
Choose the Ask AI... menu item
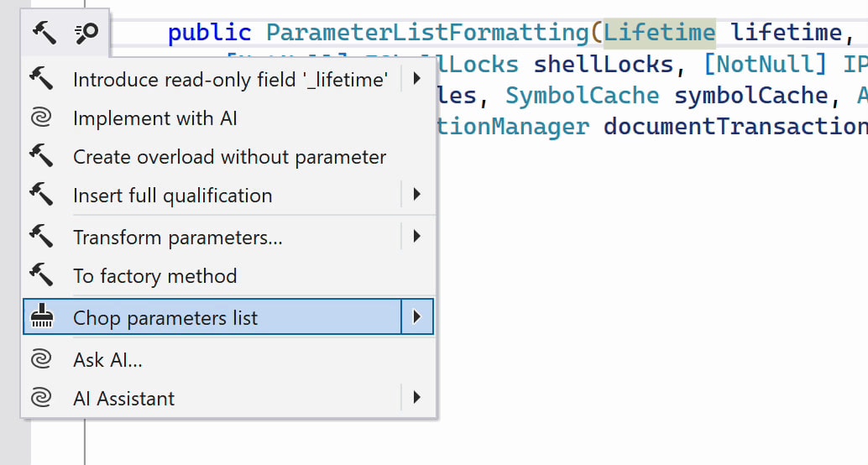(x=107, y=360)
